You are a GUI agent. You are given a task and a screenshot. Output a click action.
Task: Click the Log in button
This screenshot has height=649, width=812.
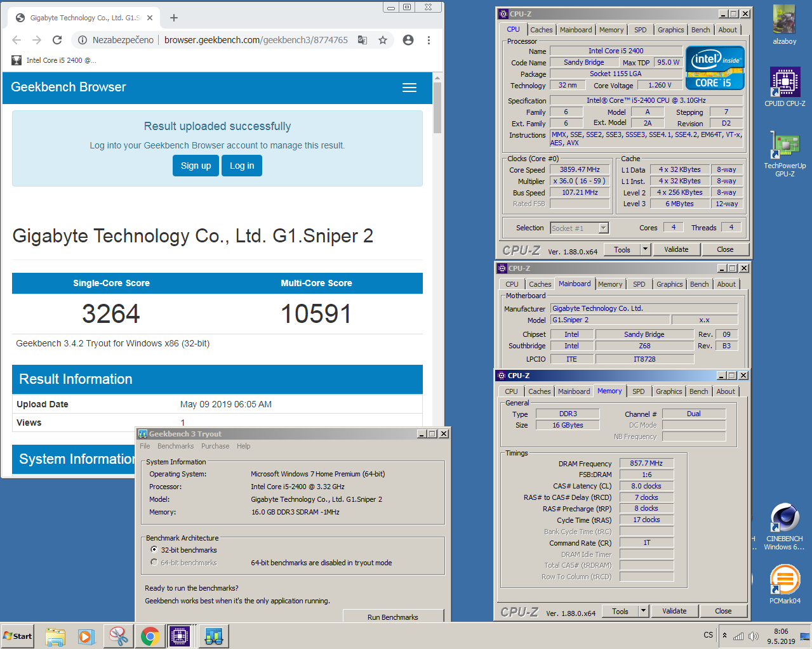242,166
